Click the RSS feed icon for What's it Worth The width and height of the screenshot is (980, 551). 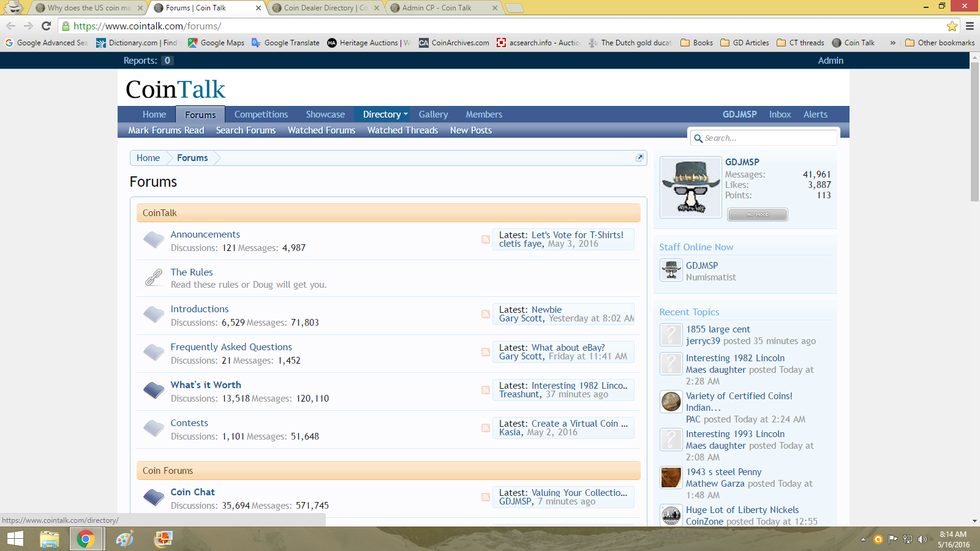(486, 390)
